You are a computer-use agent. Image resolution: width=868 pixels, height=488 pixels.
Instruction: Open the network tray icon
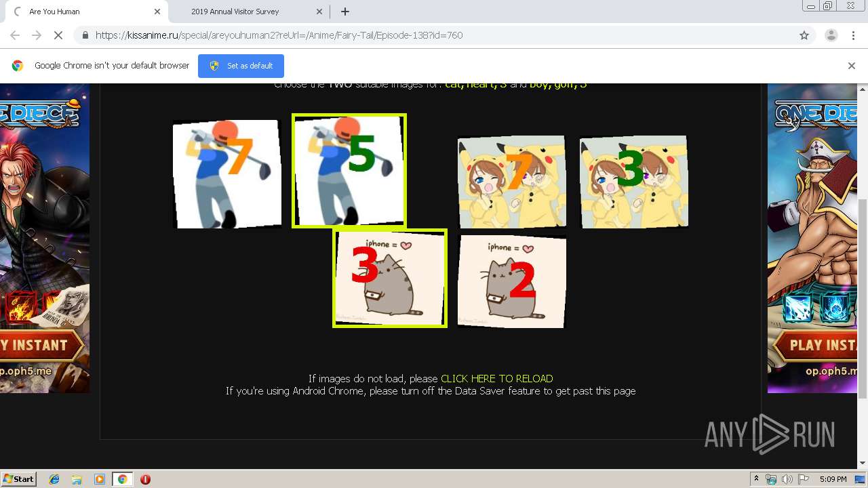(x=771, y=479)
